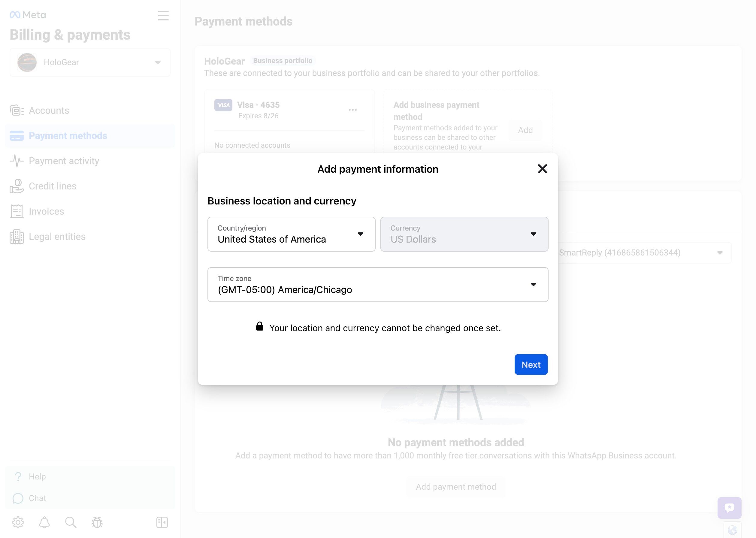
Task: Close the Add payment information dialog
Action: click(x=542, y=169)
